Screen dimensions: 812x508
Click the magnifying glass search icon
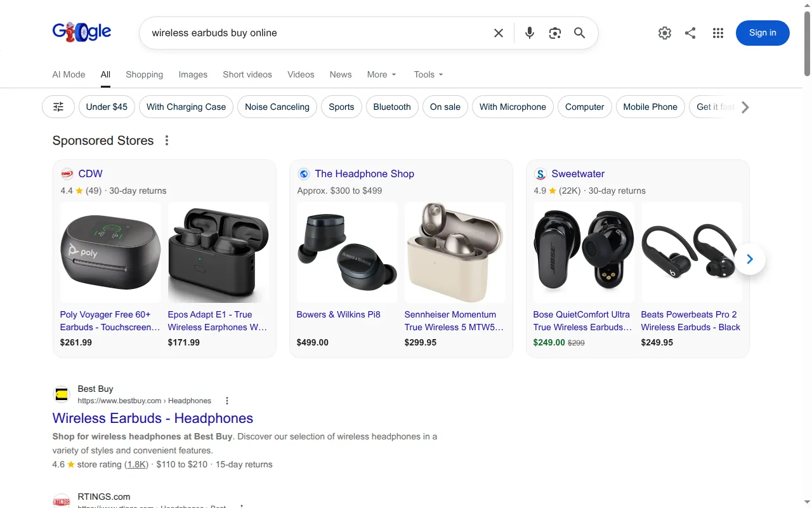coord(580,33)
